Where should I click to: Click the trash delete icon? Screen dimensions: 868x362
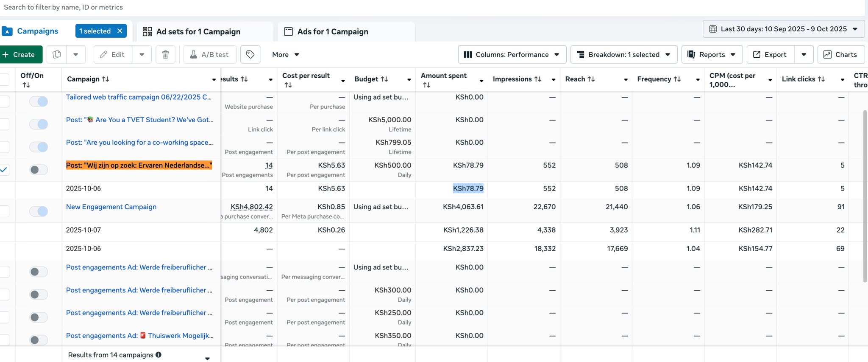(165, 54)
